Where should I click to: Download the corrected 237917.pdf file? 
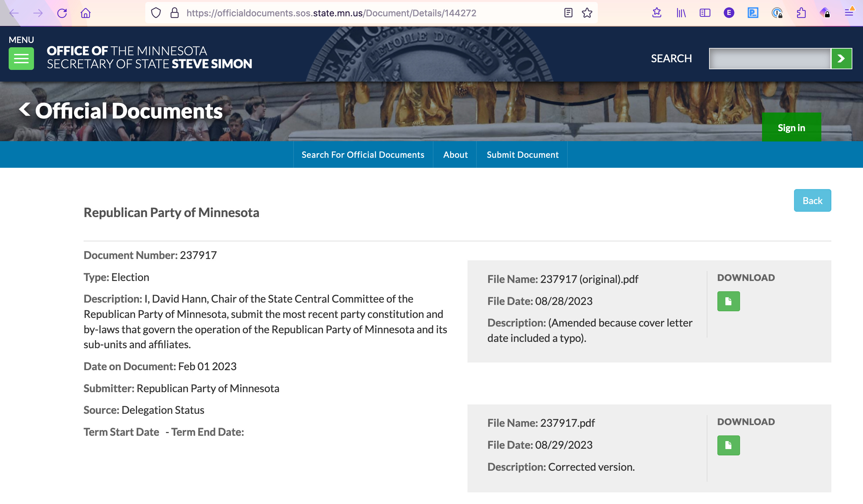[x=728, y=445]
